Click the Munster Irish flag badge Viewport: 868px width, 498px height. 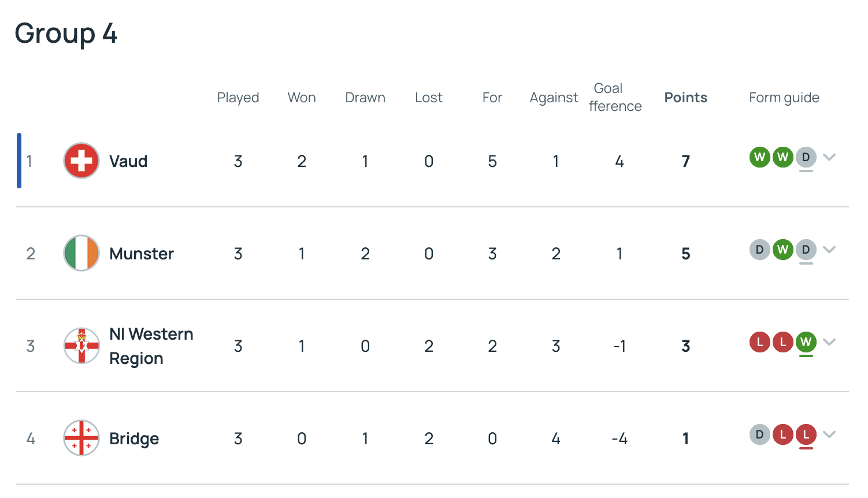click(81, 253)
